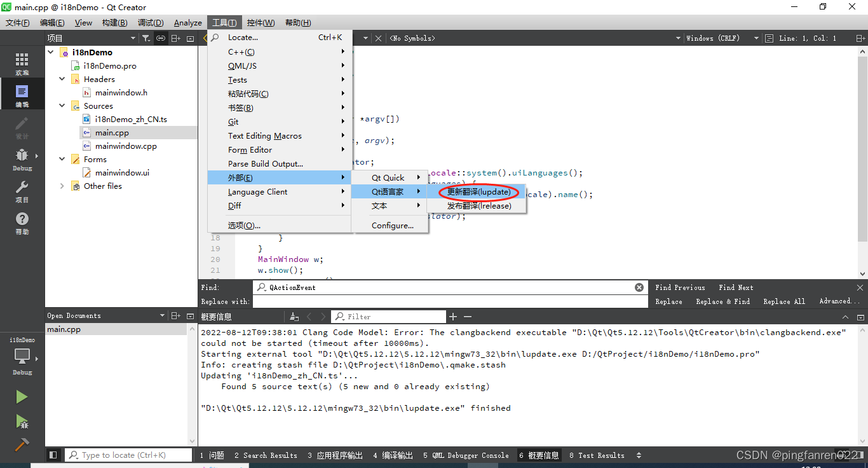
Task: Click the Find Next button
Action: pos(736,287)
